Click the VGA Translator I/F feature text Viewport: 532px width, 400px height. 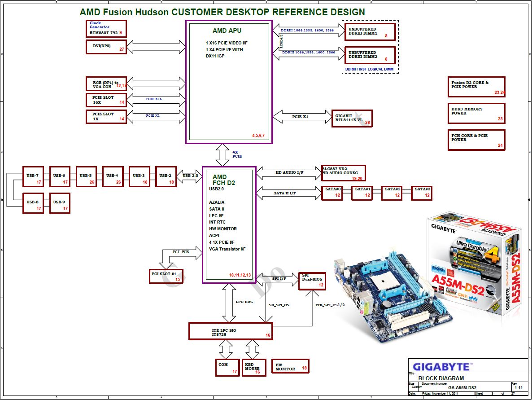coord(227,249)
